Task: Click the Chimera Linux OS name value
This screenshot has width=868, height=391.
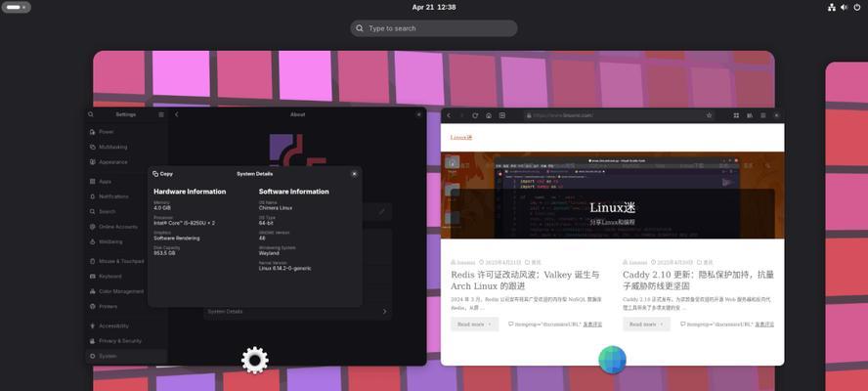Action: pos(276,208)
